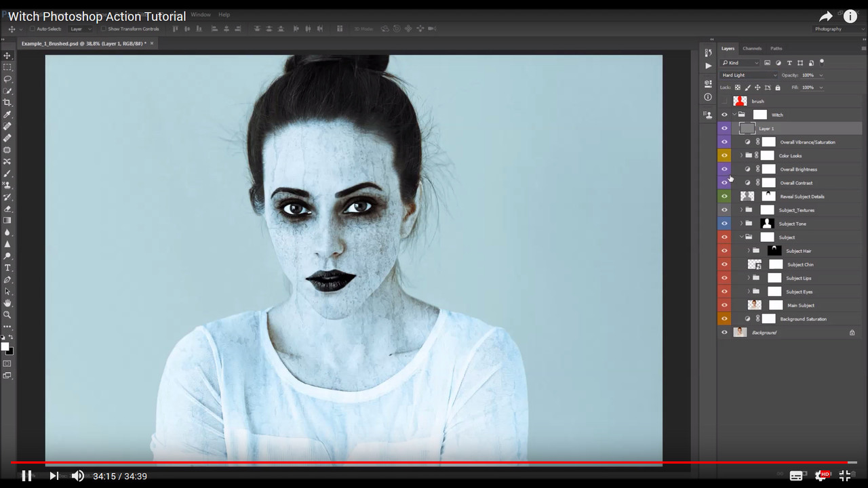Click the YouTube share arrow icon
This screenshot has height=488, width=868.
(x=825, y=17)
